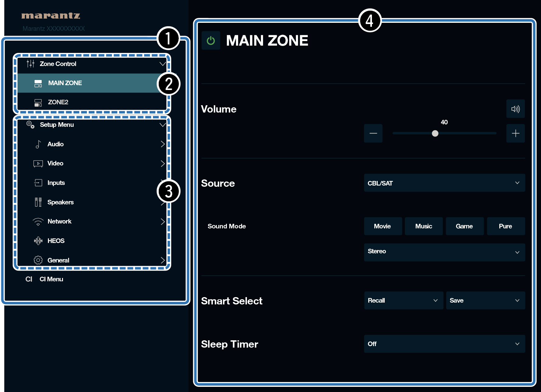The image size is (541, 392).
Task: Open the General settings menu
Action: 58,260
